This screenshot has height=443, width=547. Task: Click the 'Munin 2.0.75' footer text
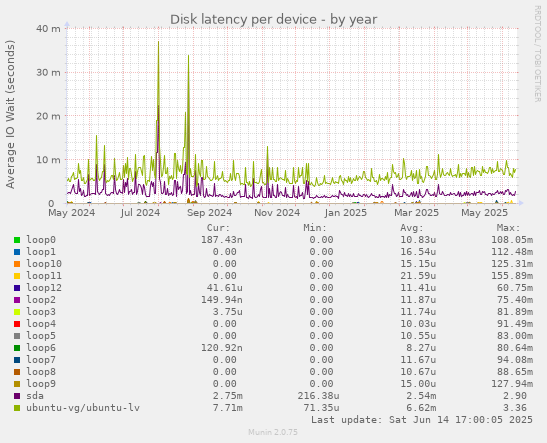(273, 432)
